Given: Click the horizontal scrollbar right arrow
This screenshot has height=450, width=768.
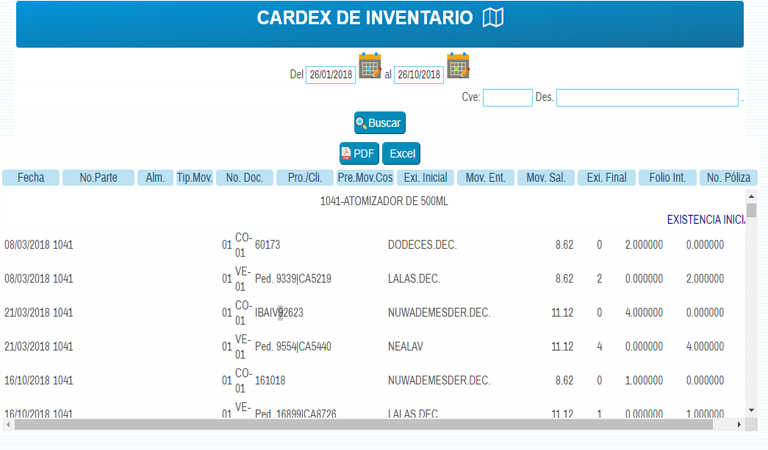Looking at the screenshot, I should pyautogui.click(x=739, y=424).
